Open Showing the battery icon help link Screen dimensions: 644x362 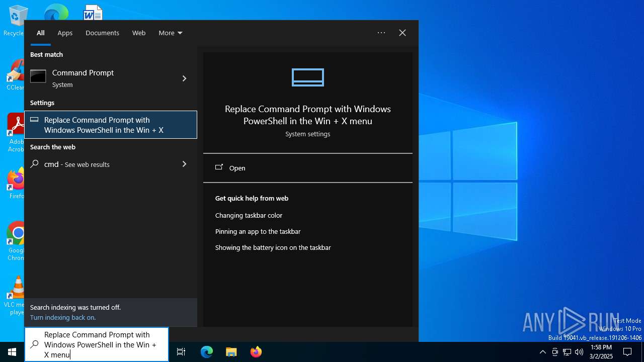pos(273,247)
